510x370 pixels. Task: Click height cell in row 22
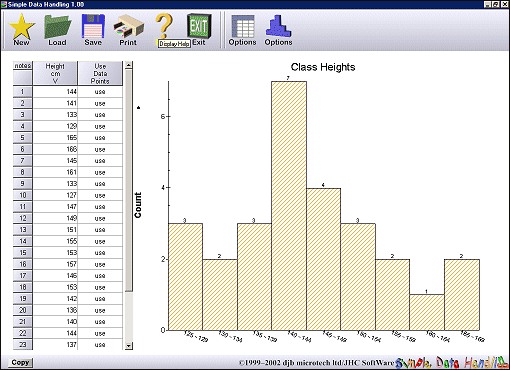click(55, 333)
